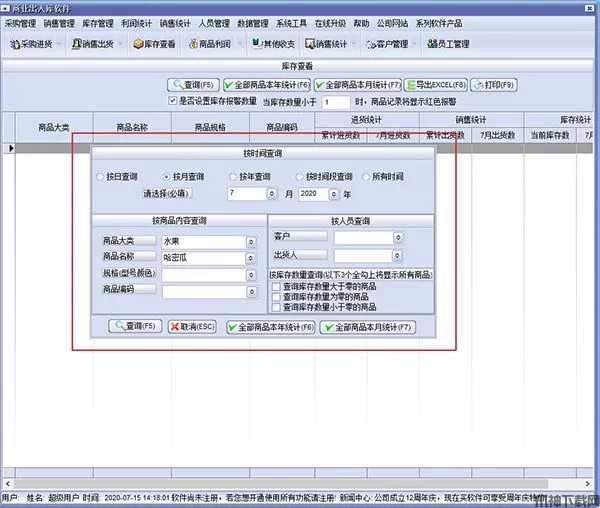Open 员工管理 staff management toolbar item
The image size is (600, 508).
coord(447,44)
